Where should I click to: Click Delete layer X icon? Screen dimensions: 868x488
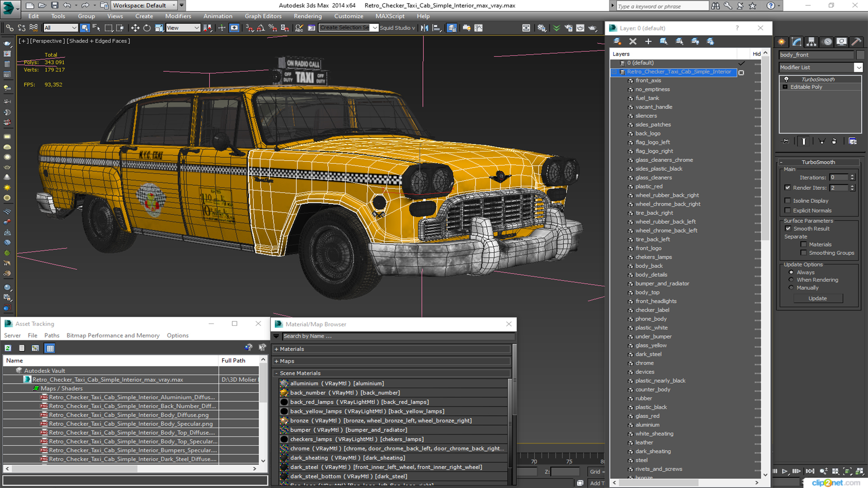[633, 42]
